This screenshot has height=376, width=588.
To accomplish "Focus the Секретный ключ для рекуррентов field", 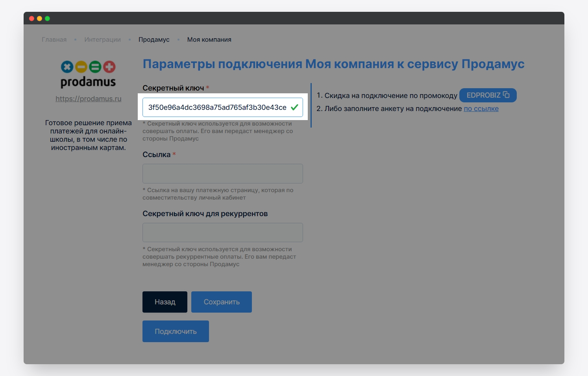I will tap(222, 233).
